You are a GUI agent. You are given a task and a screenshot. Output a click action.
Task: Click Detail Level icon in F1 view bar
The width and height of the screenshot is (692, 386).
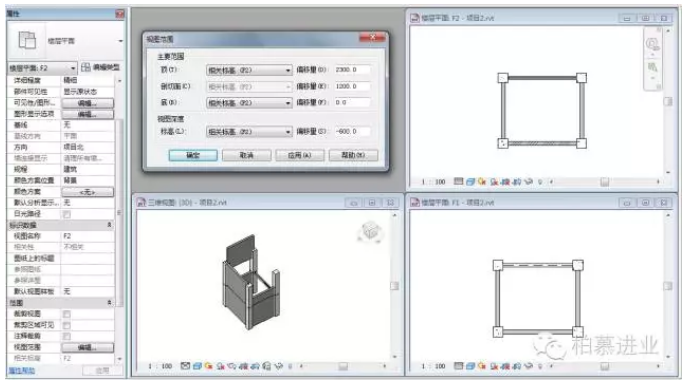tap(459, 366)
